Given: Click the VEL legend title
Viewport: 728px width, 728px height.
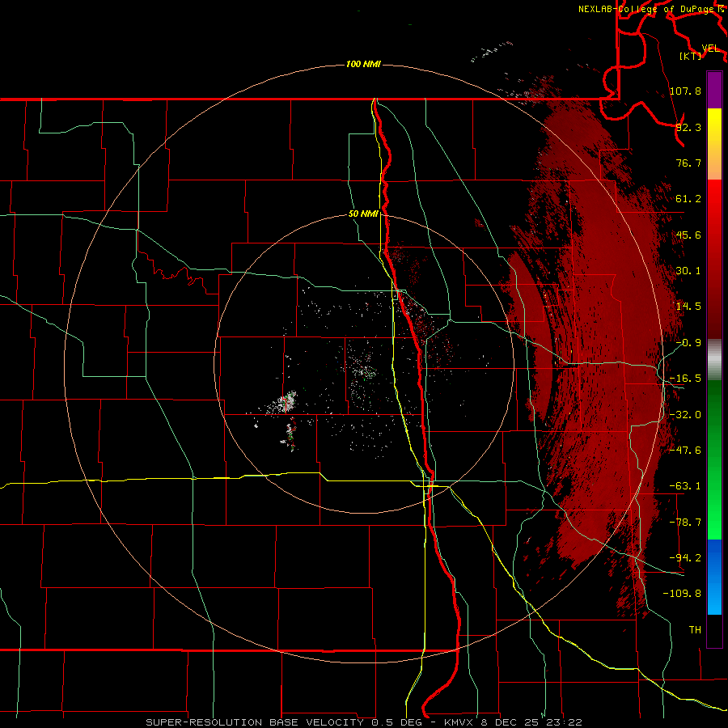Looking at the screenshot, I should pyautogui.click(x=710, y=49).
